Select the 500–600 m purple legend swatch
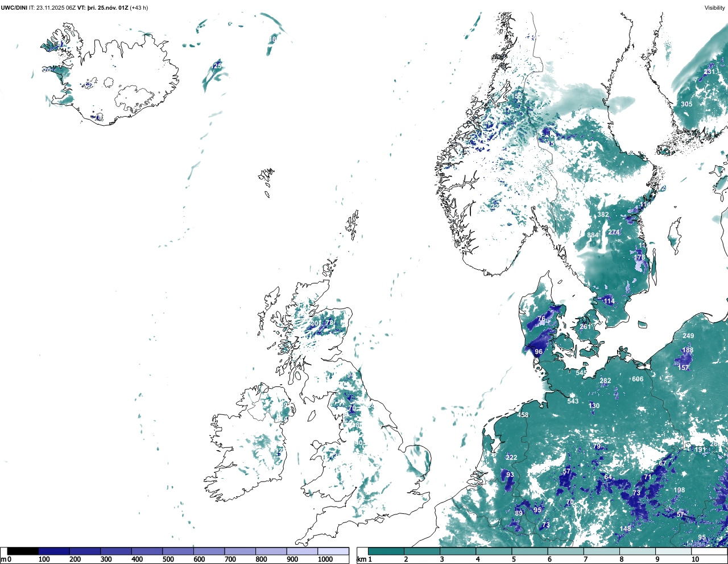The height and width of the screenshot is (564, 728). [x=178, y=551]
